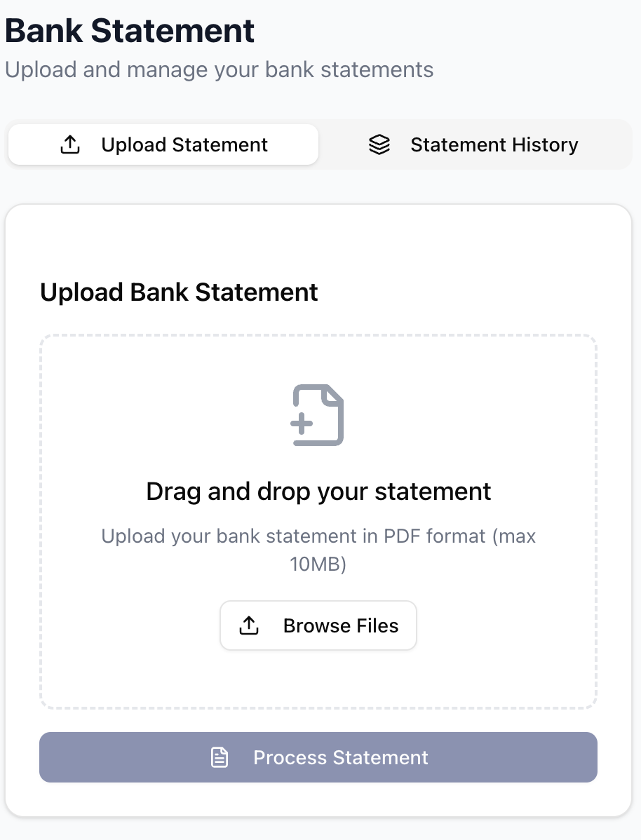Click the PDF format max 10MB hint text
The image size is (641, 840).
(x=318, y=550)
